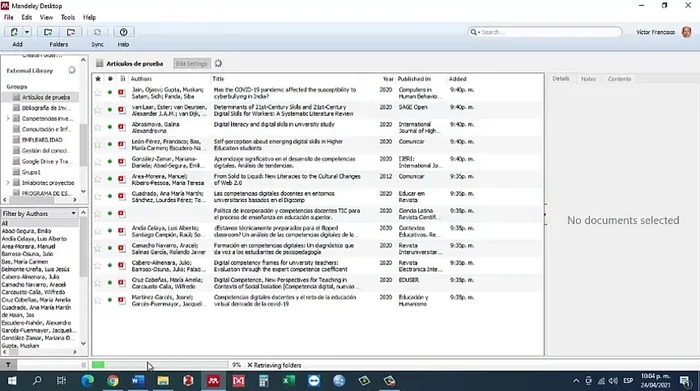Click the groups panel scroll-down arrow
The height and width of the screenshot is (391, 700).
[83, 192]
